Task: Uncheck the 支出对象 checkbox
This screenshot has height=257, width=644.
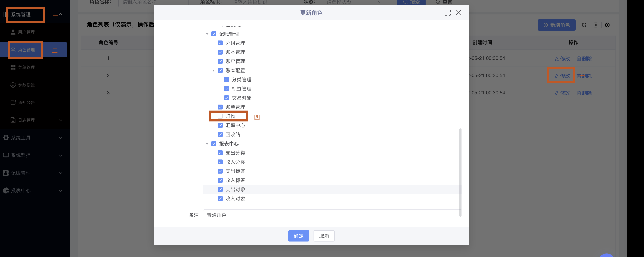Action: pyautogui.click(x=220, y=189)
